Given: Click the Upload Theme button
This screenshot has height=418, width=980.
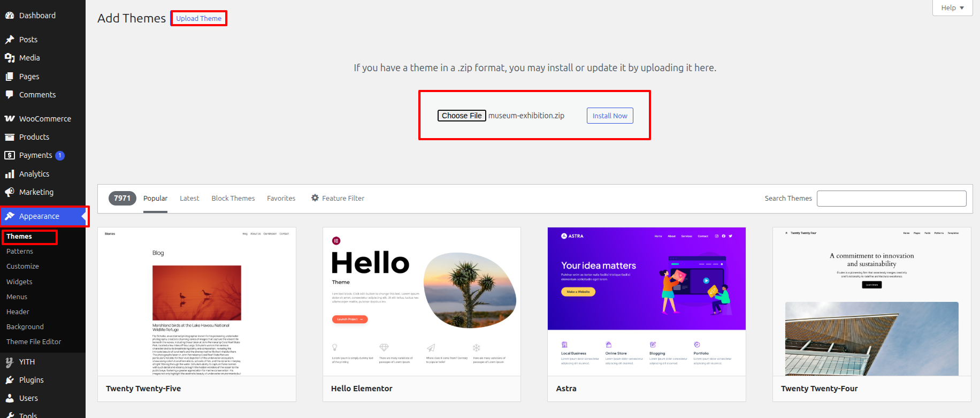Looking at the screenshot, I should pos(198,18).
